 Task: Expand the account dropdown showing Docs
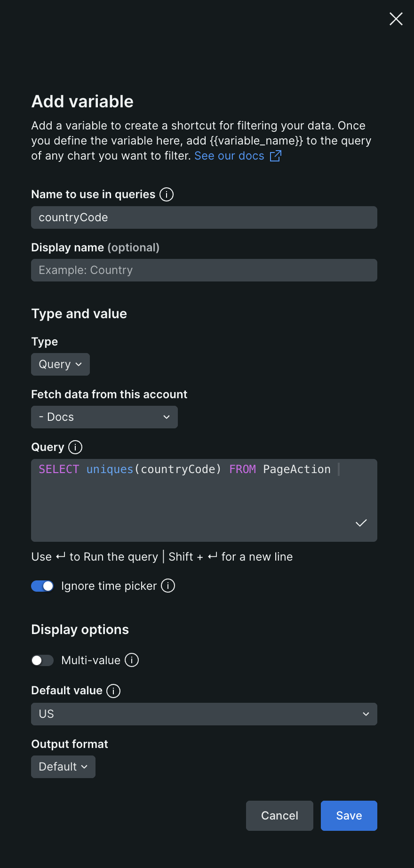pyautogui.click(x=104, y=417)
